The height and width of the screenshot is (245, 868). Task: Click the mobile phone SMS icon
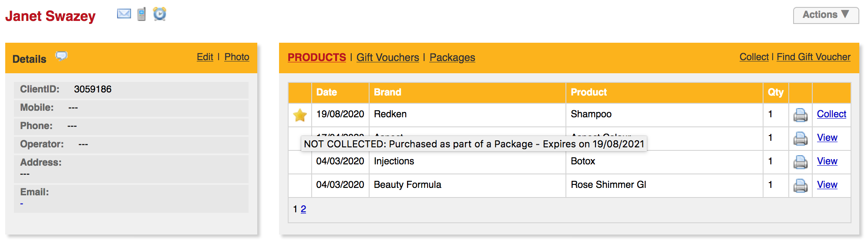point(141,14)
